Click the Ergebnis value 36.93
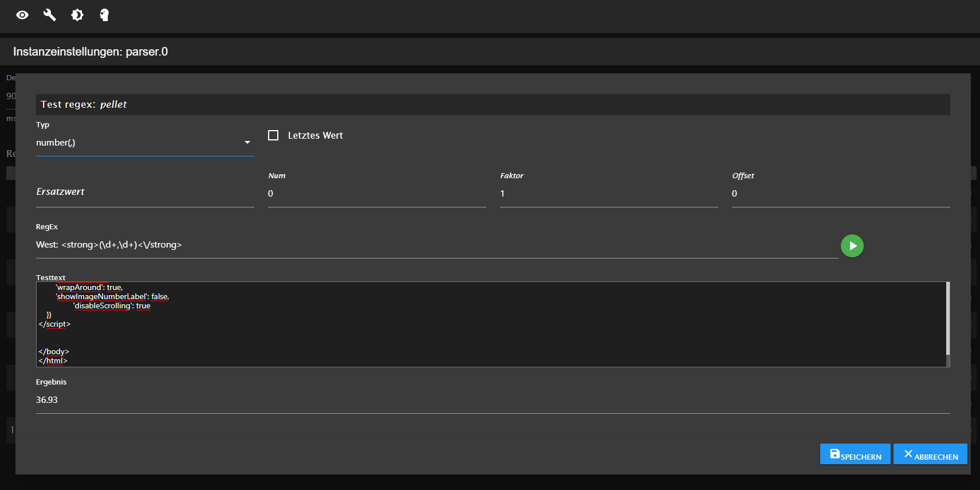Screen dimensions: 980x490 pos(47,400)
